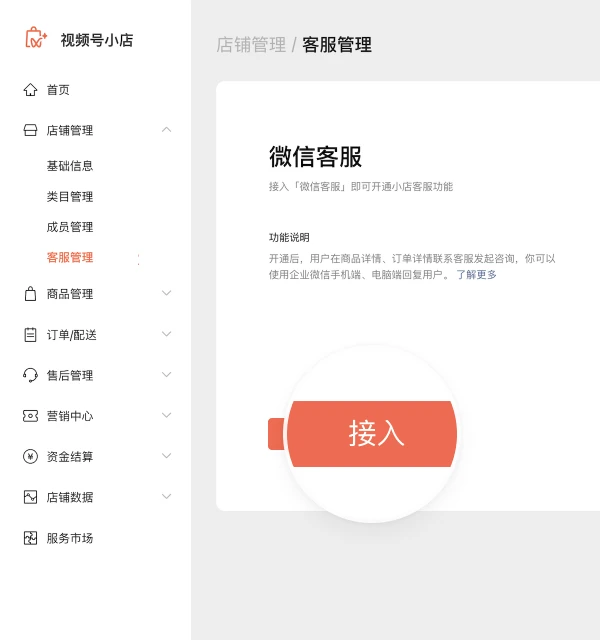Image resolution: width=600 pixels, height=640 pixels.
Task: Click the 视频号小店 shop logo icon
Action: (x=36, y=38)
